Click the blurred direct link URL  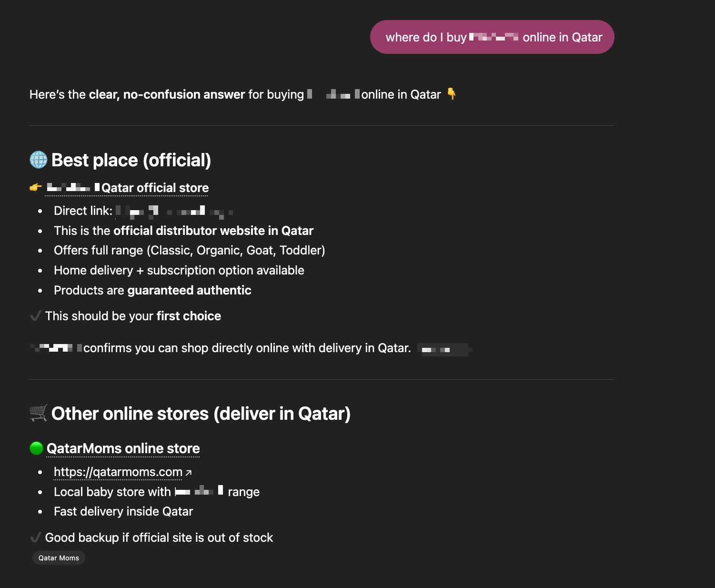coord(174,211)
